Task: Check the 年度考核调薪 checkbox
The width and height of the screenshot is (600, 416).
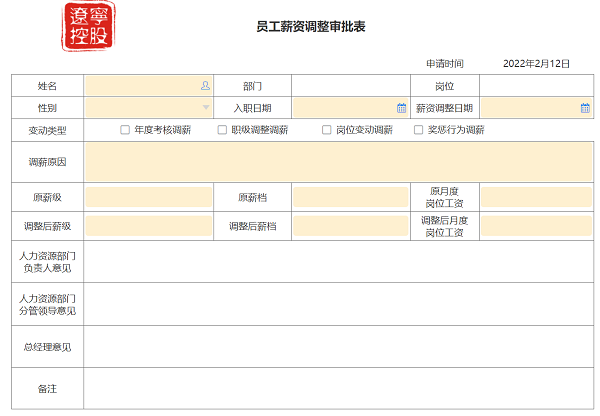Action: pyautogui.click(x=125, y=130)
